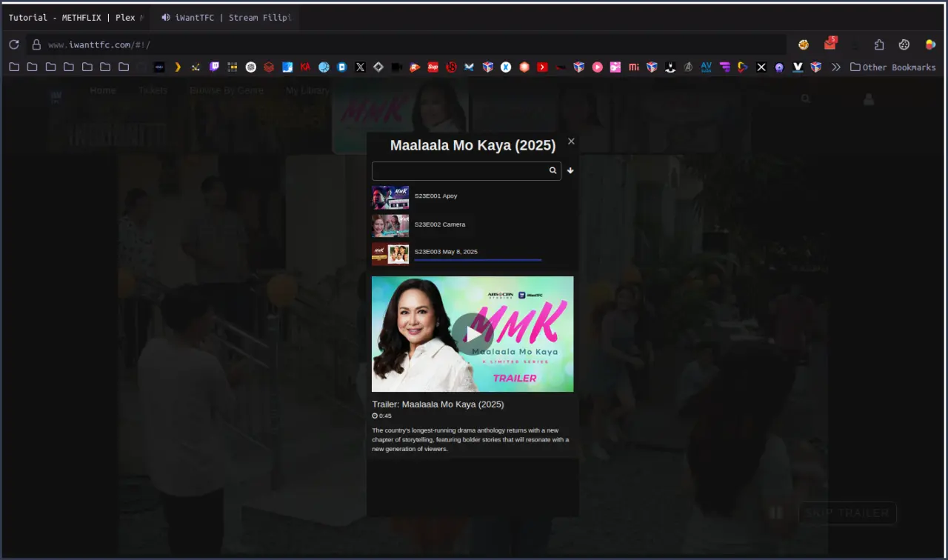Open the purple stacked-lines bookmark icon
Image resolution: width=948 pixels, height=560 pixels.
(724, 67)
